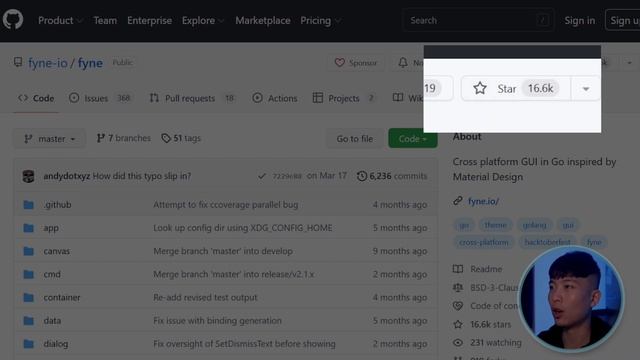Click the star outline icon
The height and width of the screenshot is (360, 640).
point(480,88)
